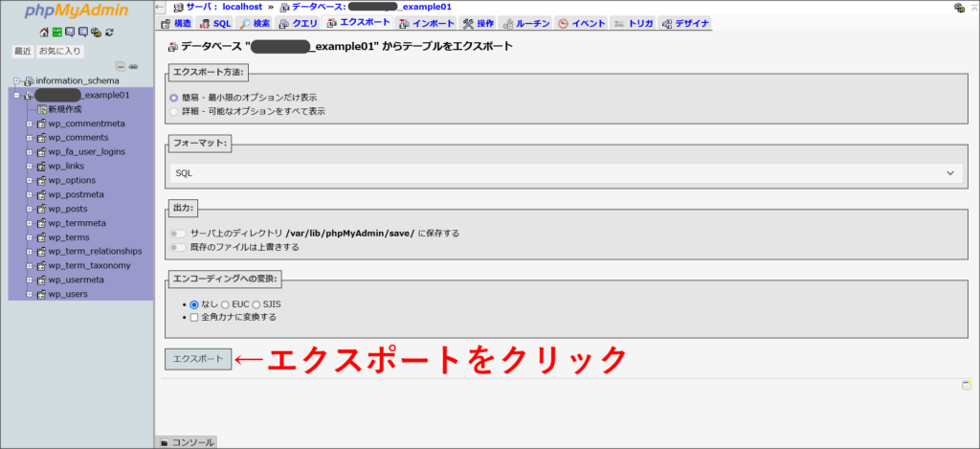
Task: Collapse all navigation tree nodes icon
Action: point(122,66)
